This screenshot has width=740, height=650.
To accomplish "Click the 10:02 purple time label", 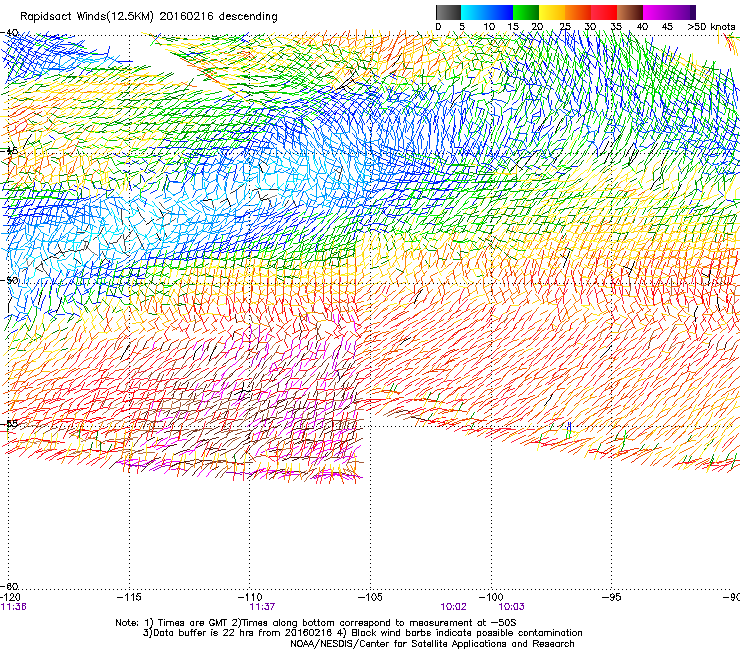I will tap(454, 607).
